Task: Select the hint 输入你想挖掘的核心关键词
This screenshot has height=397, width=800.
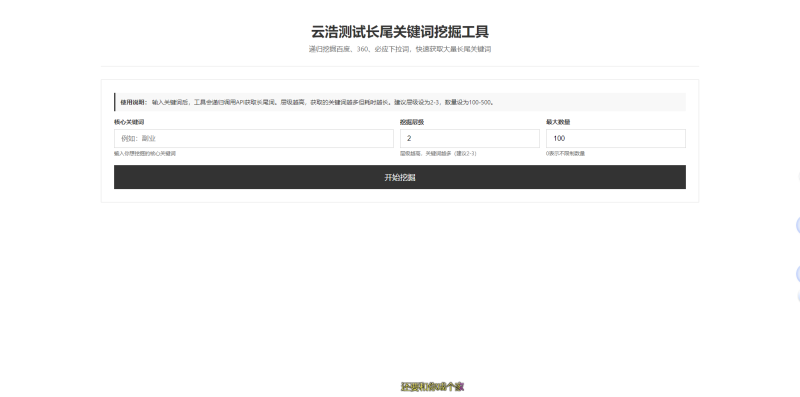Action: (145, 154)
